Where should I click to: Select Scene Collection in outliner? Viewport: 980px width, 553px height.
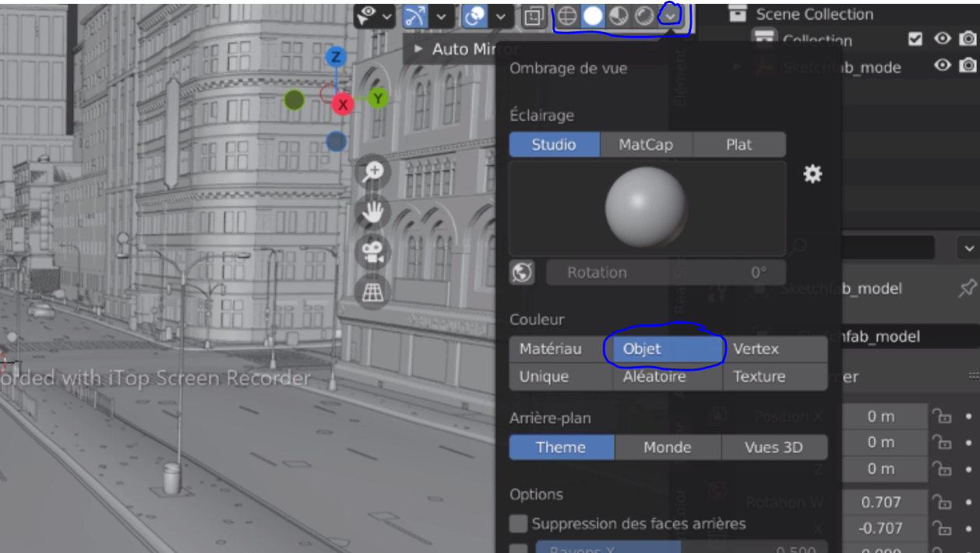[x=814, y=14]
